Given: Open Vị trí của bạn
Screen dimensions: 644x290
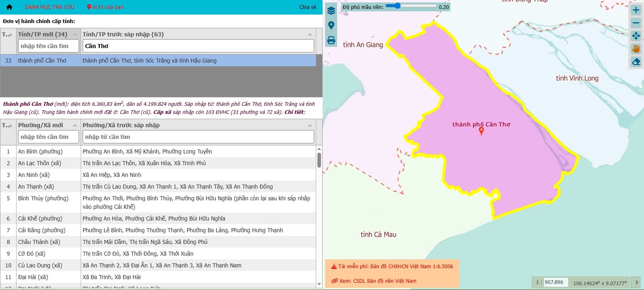Looking at the screenshot, I should [x=105, y=7].
